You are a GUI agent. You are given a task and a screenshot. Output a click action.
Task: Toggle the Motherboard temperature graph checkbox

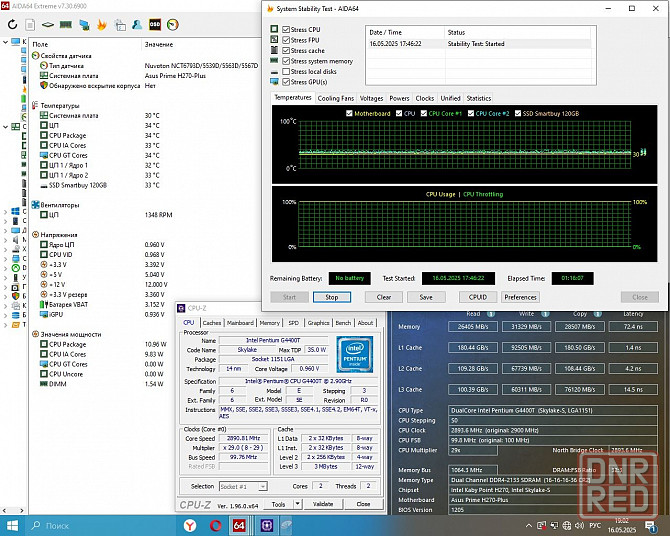(x=349, y=113)
